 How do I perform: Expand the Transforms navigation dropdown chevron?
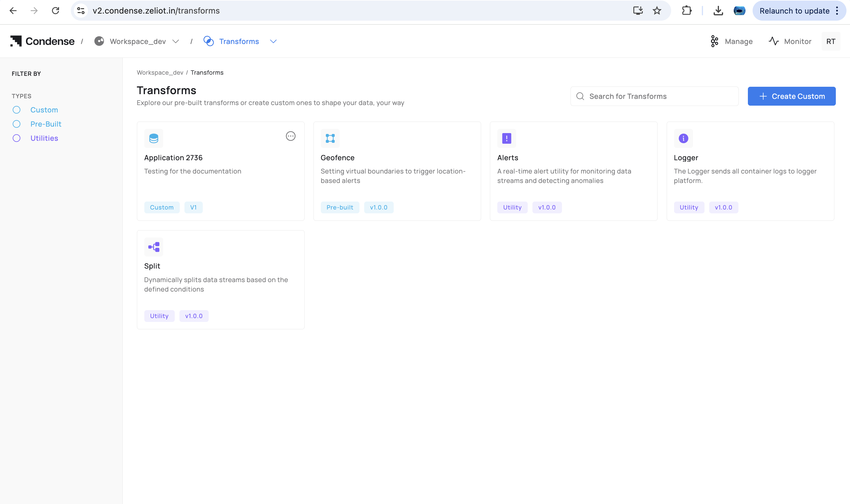coord(273,41)
